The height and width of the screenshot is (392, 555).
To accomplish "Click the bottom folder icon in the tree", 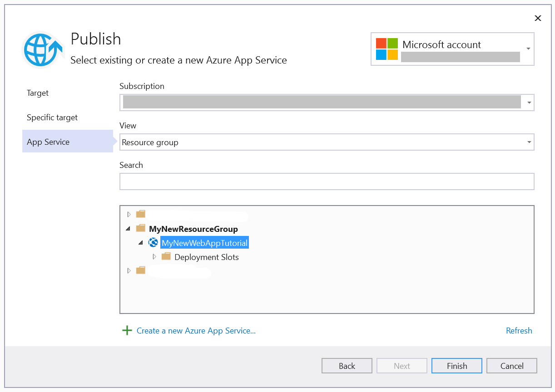I will point(140,270).
